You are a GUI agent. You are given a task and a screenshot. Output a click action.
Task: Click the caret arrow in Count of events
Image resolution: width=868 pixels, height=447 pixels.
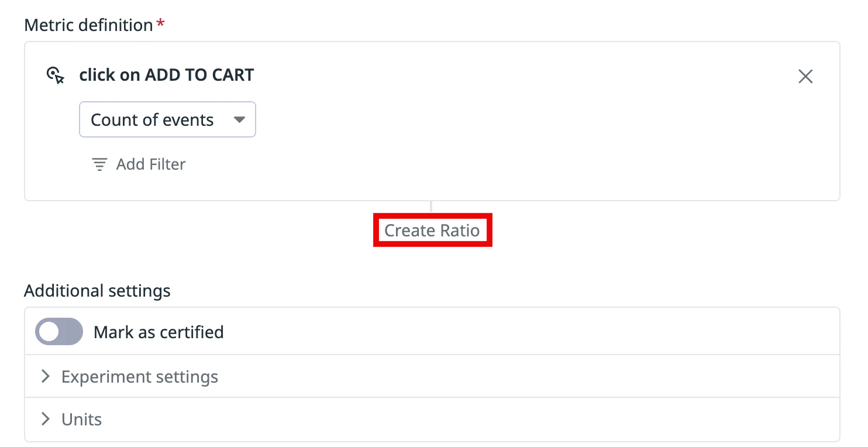(x=239, y=120)
